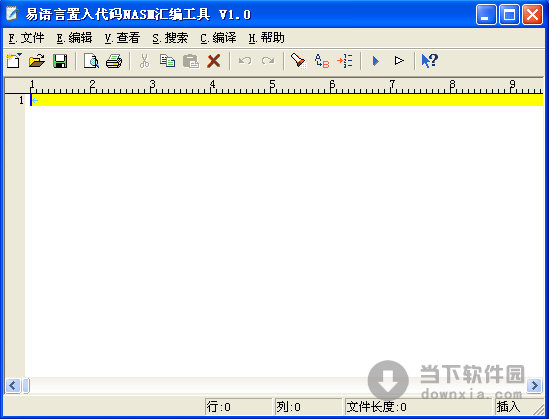Screen dimensions: 549x419
Task: Close the NASM tool window
Action: click(533, 15)
